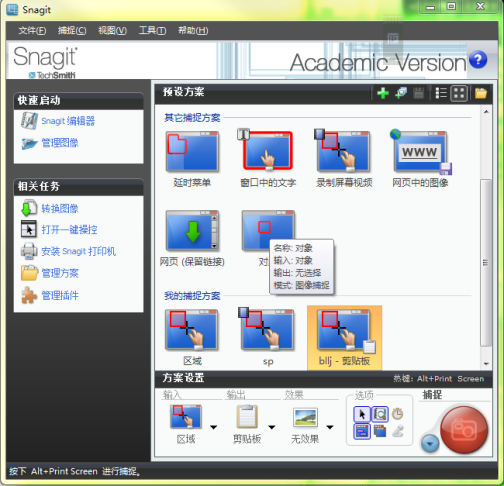This screenshot has height=486, width=504.
Task: Open the organize profiles folder icon
Action: (481, 93)
